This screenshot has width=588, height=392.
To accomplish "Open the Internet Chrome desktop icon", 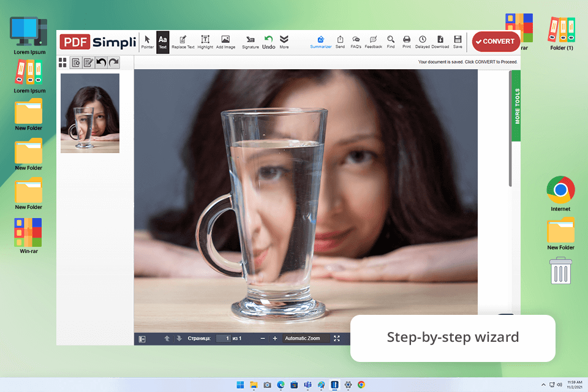I will [x=560, y=194].
